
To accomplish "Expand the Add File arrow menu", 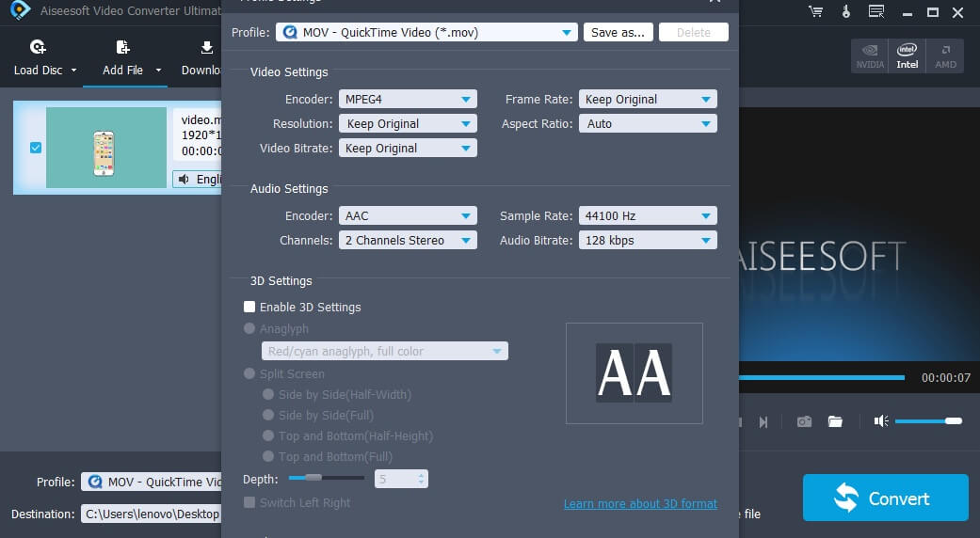I will [159, 70].
